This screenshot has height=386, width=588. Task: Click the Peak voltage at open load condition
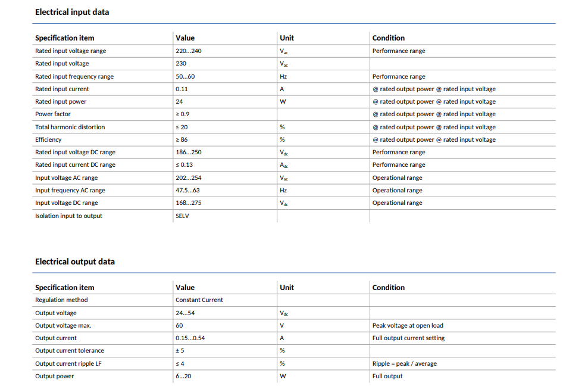click(408, 326)
